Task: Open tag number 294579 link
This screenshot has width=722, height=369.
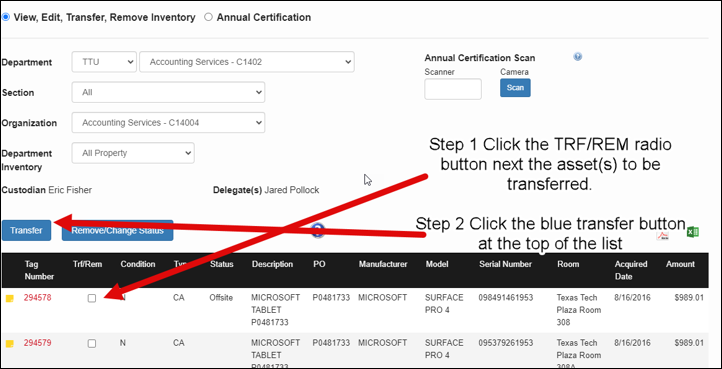Action: [x=38, y=343]
